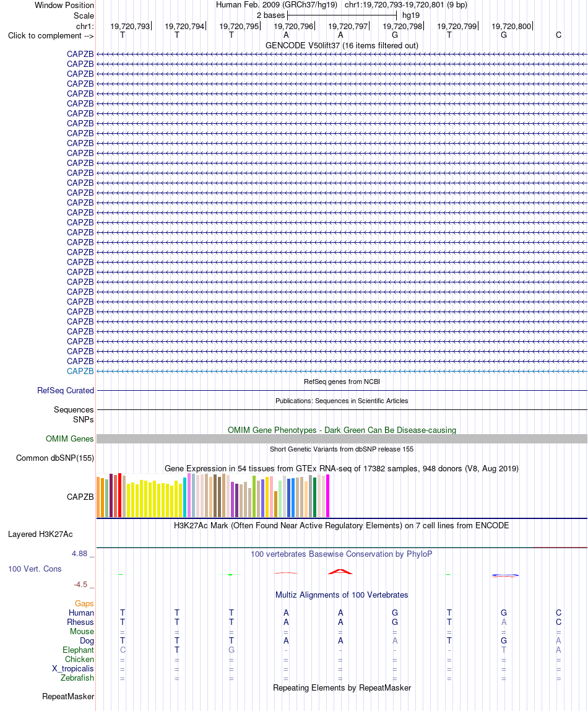The width and height of the screenshot is (588, 711).
Task: Click the Scale track label
Action: click(x=84, y=15)
